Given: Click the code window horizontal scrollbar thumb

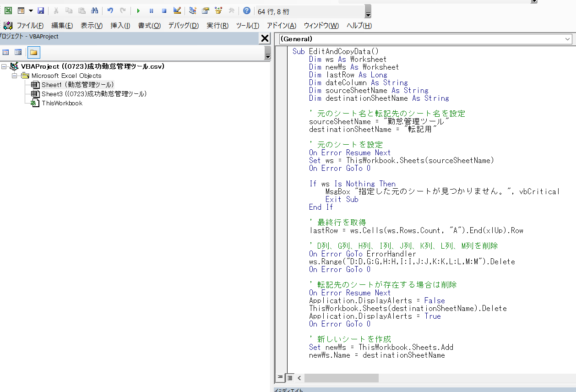Looking at the screenshot, I should [342, 378].
